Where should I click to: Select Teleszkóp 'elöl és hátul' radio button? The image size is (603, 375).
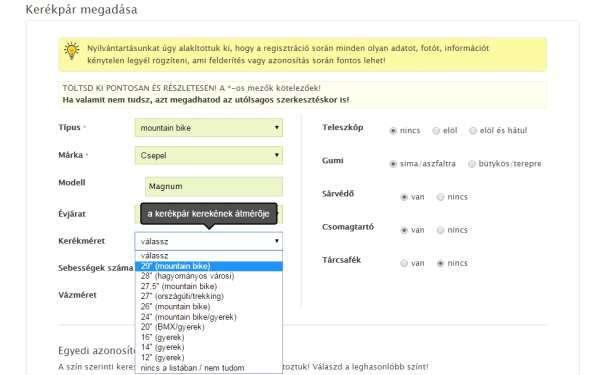[473, 131]
